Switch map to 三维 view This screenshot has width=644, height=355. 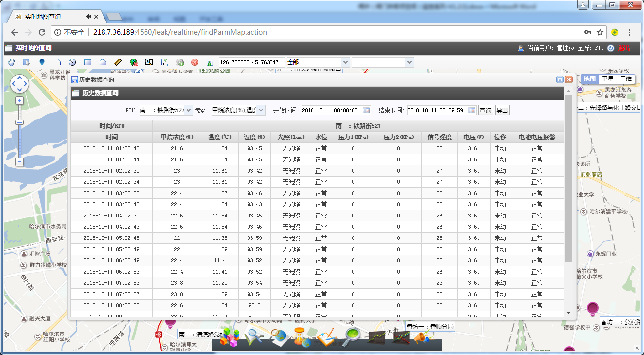click(625, 79)
